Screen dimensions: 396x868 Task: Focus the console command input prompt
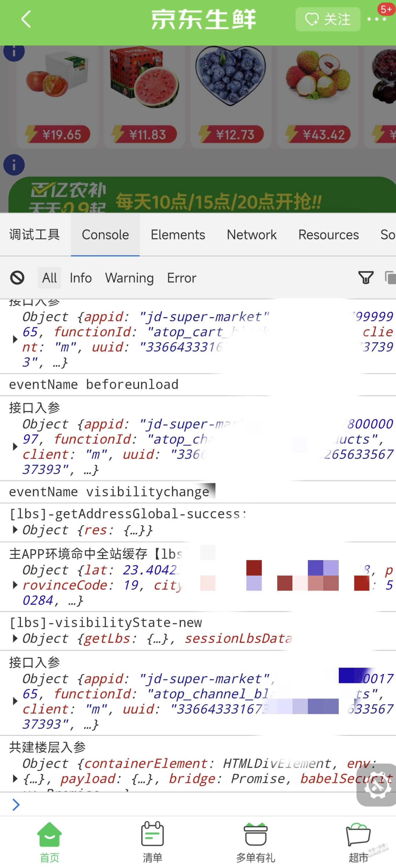tap(198, 804)
